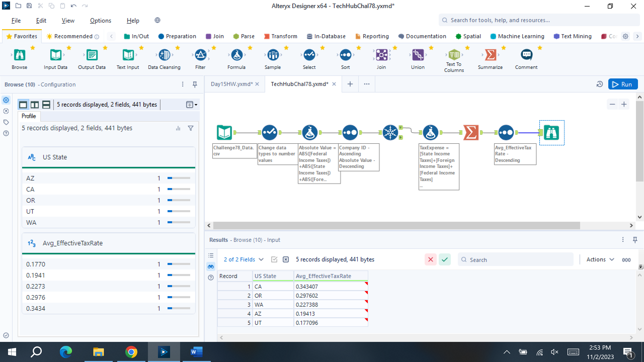Select the Challenge78_Data Input Data tool
The width and height of the screenshot is (644, 362).
coord(224,132)
